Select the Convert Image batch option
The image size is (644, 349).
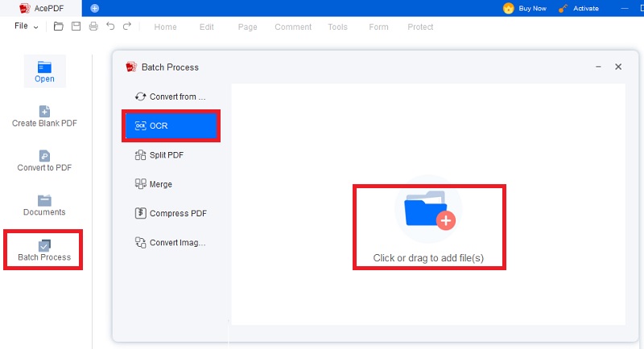[x=171, y=242]
